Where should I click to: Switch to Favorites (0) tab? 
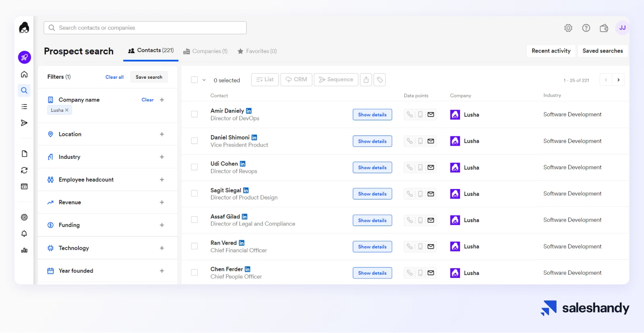pyautogui.click(x=257, y=51)
